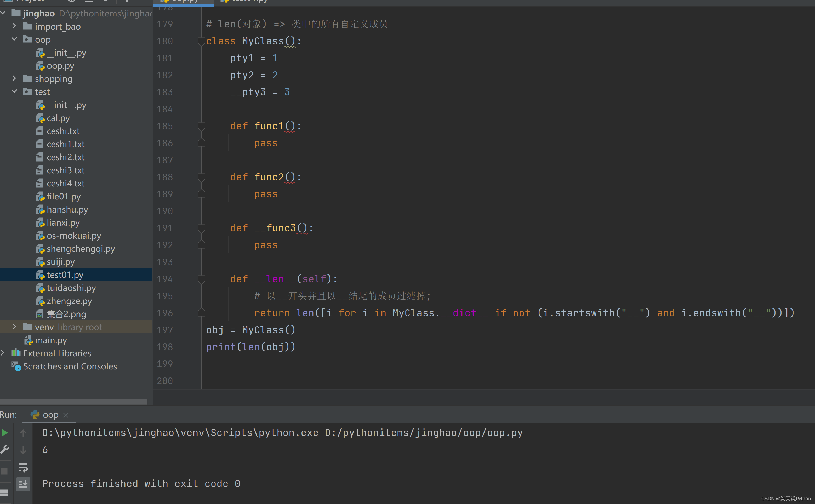Toggle scroll to end in run console

tap(23, 484)
